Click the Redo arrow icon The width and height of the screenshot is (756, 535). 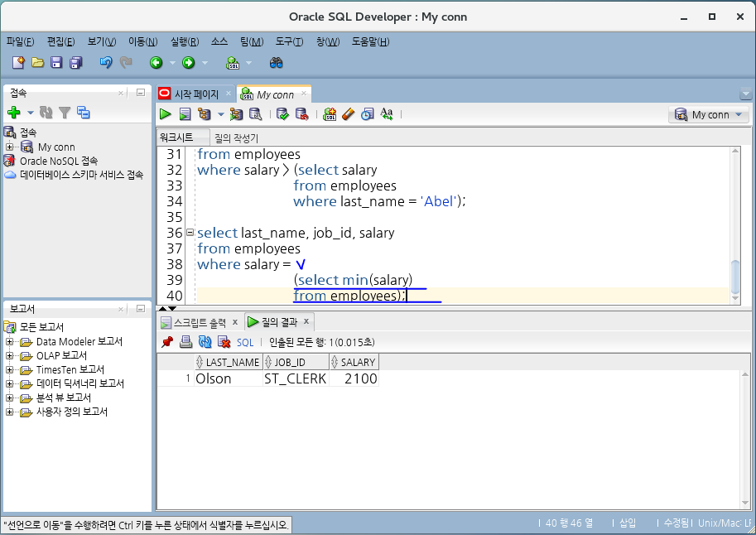[x=126, y=62]
